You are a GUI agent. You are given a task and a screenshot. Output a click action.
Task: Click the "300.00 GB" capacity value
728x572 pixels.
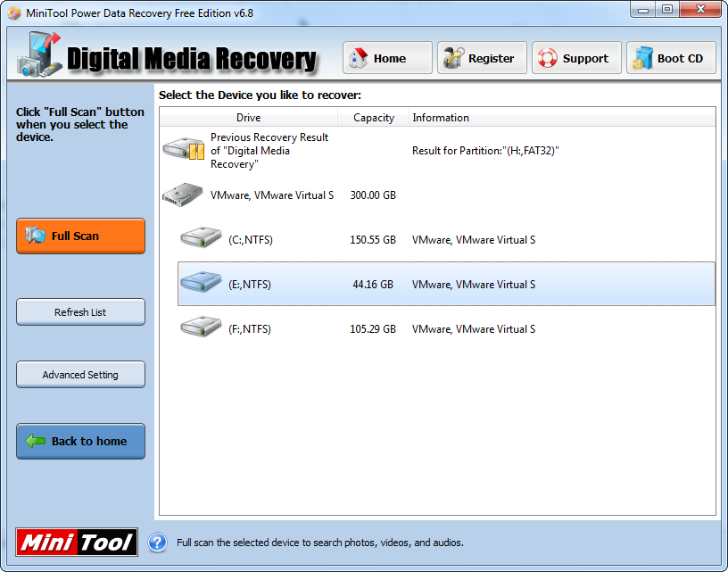[x=373, y=195]
